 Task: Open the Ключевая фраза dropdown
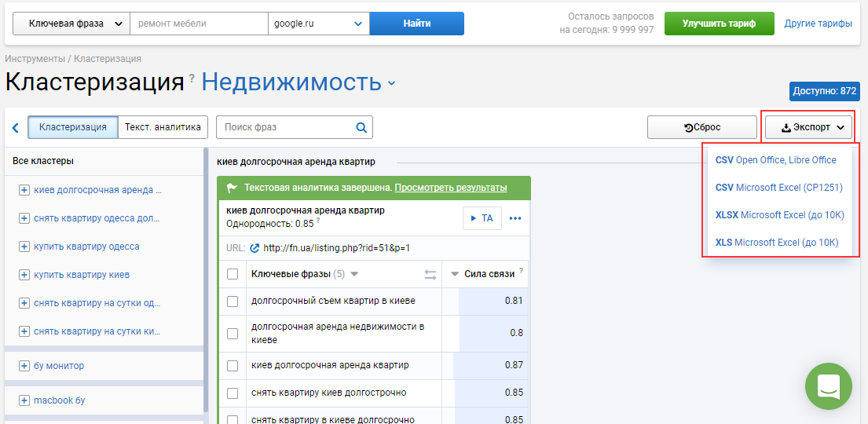pos(71,24)
